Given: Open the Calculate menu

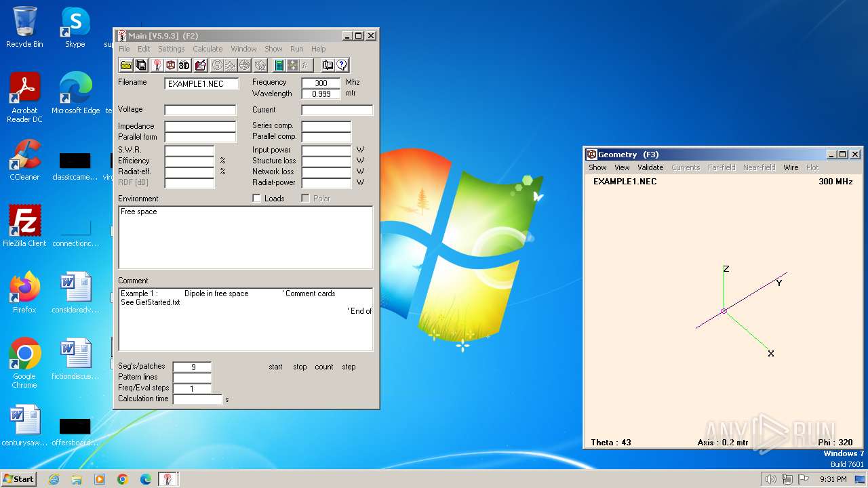Looking at the screenshot, I should [x=208, y=49].
